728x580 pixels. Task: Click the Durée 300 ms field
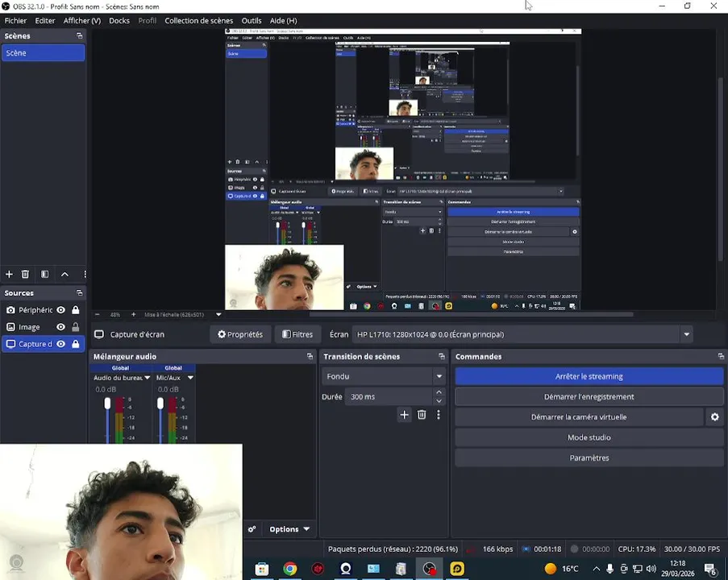(x=389, y=396)
